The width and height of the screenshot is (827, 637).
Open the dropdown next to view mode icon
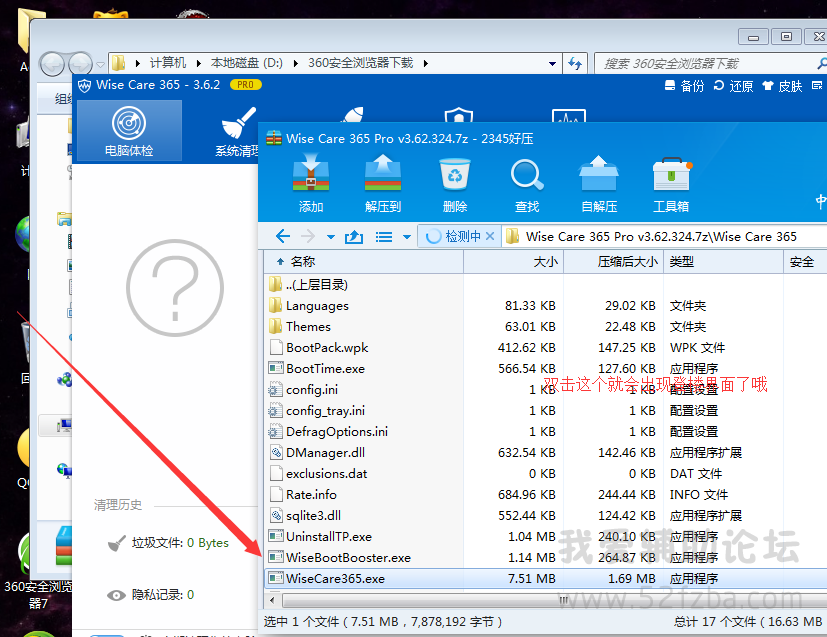407,237
